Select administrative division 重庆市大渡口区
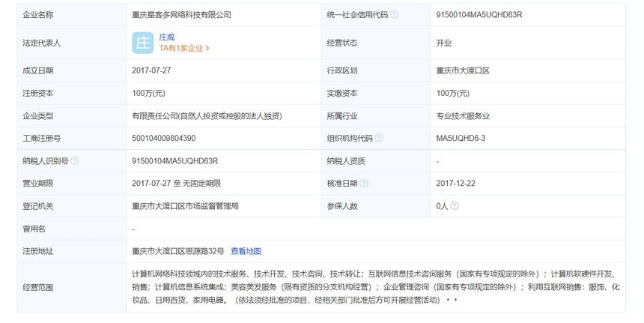Viewport: 644px width, 323px height. tap(463, 70)
